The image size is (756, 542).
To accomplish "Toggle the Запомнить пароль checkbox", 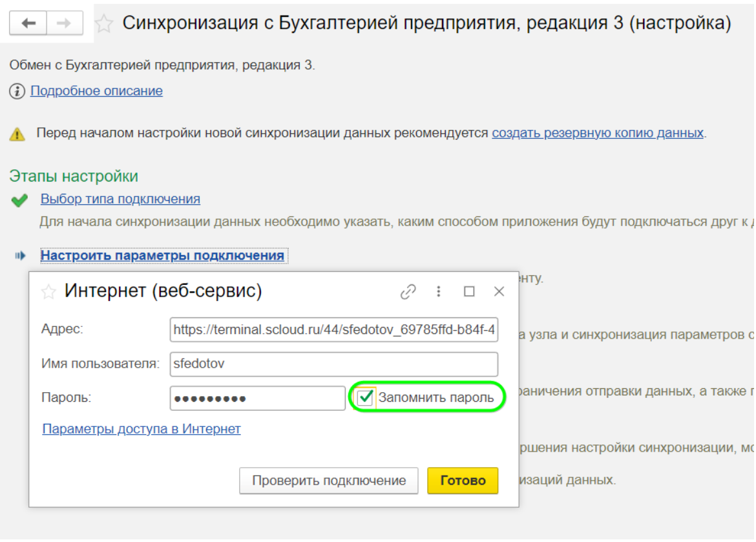I will (366, 397).
